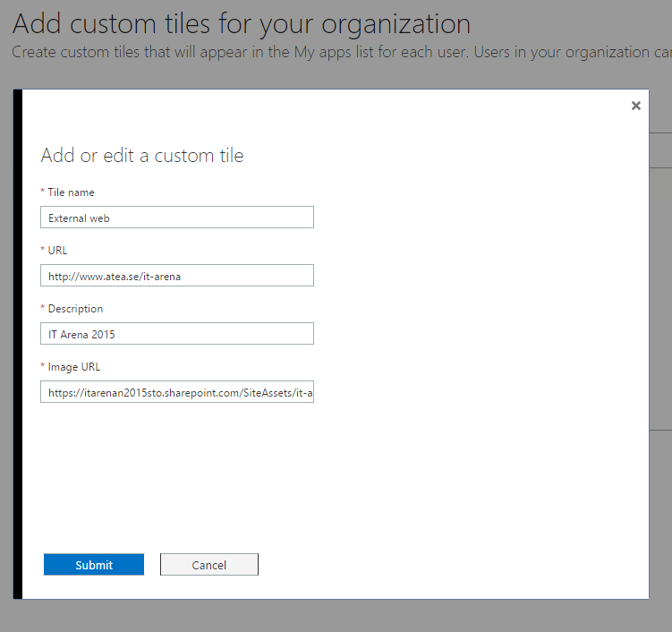Click the Image URL label
This screenshot has width=672, height=632.
[x=74, y=367]
